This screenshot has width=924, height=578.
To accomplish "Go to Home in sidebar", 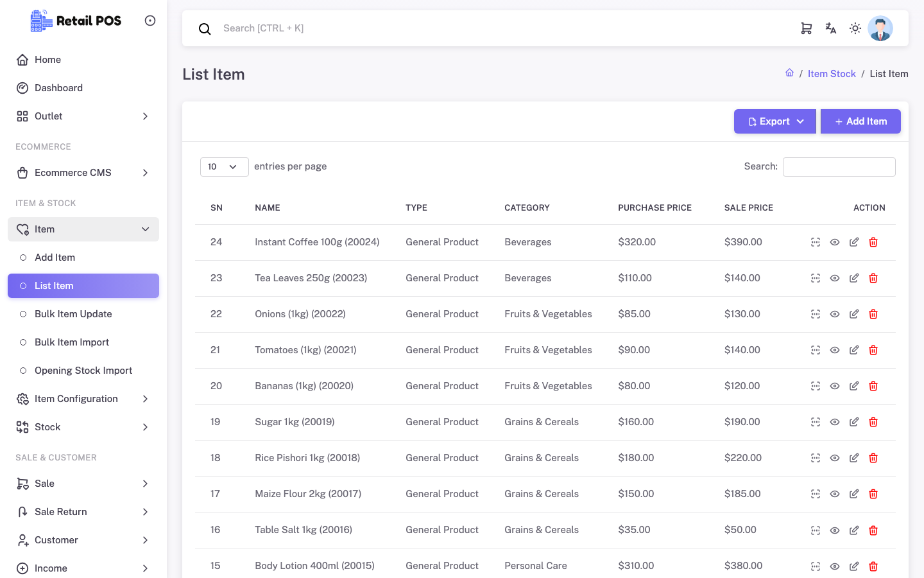I will point(83,60).
